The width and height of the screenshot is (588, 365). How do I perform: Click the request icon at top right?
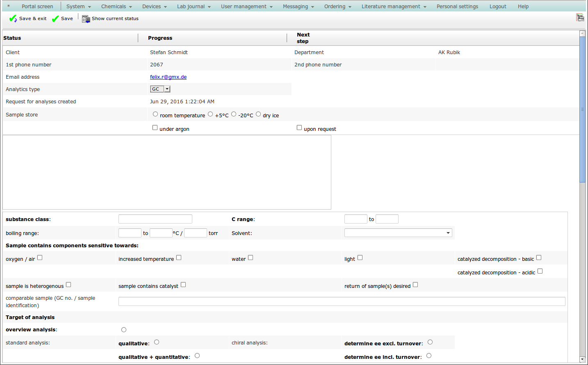click(x=580, y=17)
